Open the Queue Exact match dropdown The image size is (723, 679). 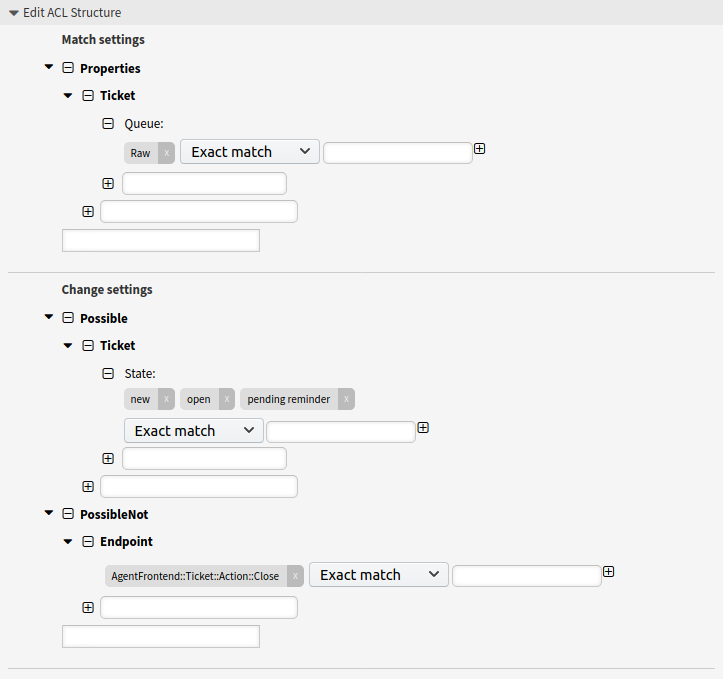coord(249,152)
